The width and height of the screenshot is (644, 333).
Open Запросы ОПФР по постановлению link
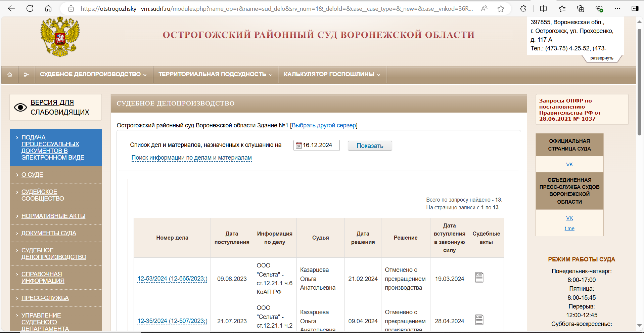click(x=570, y=110)
